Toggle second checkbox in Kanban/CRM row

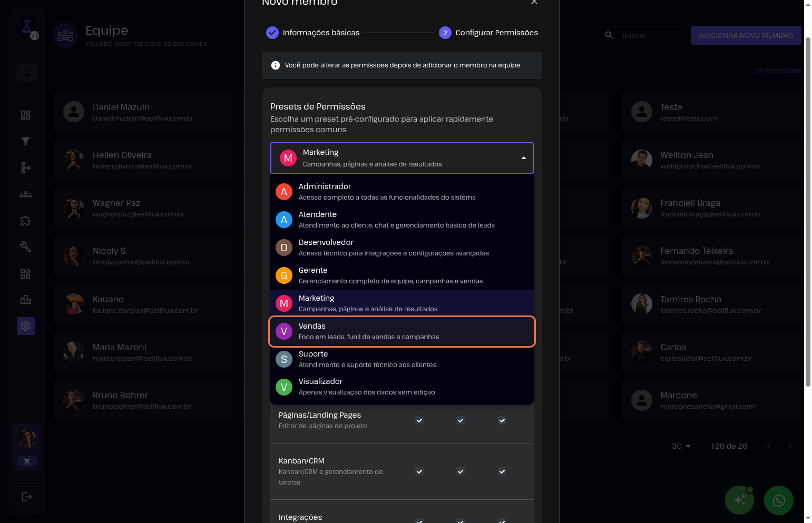(x=461, y=471)
